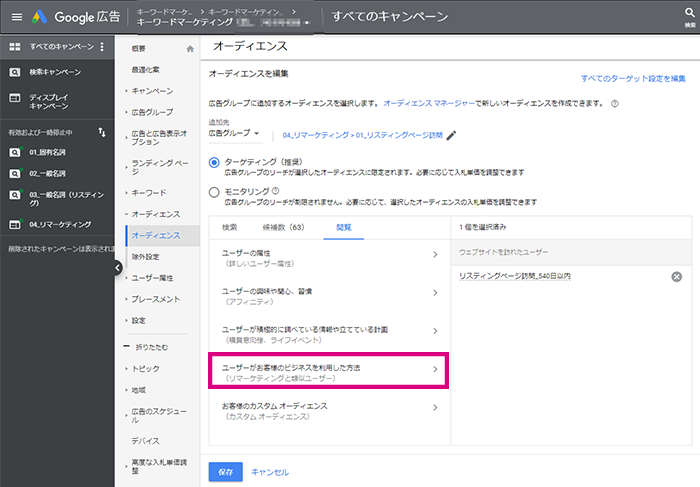Click すべてのキャンペーン in left sidebar
Image resolution: width=700 pixels, height=487 pixels.
[62, 46]
